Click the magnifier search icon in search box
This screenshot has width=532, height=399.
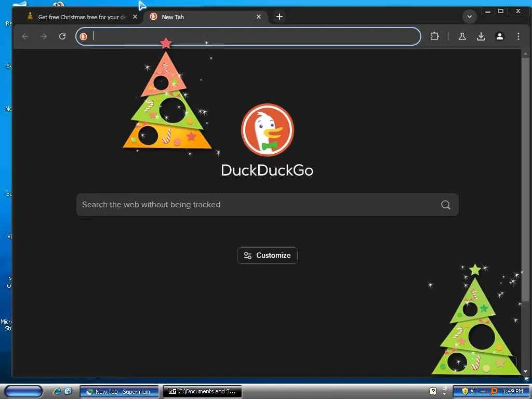point(445,205)
